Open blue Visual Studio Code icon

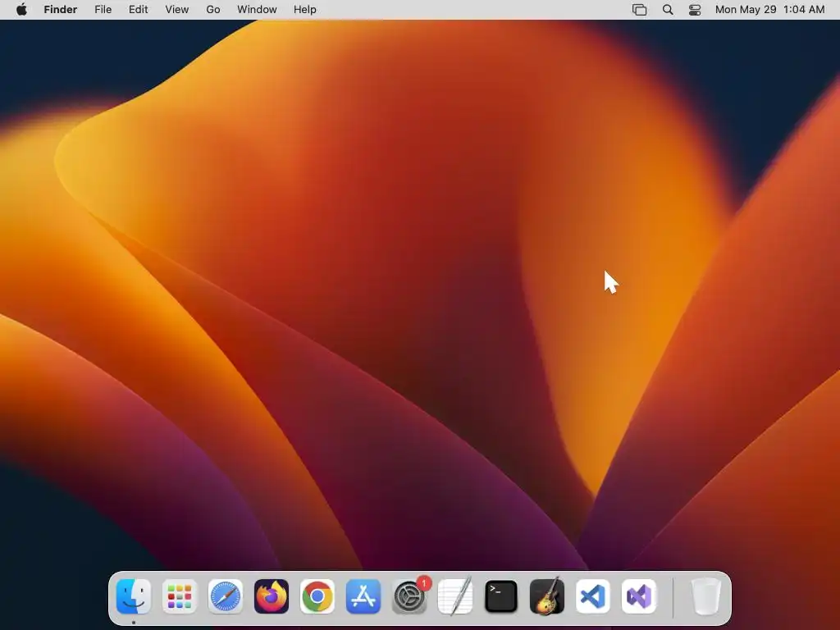point(593,596)
